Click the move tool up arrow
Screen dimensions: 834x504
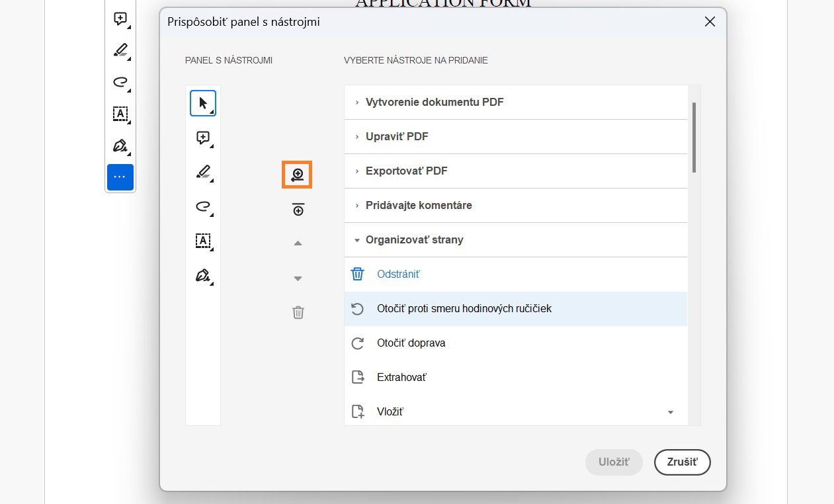click(298, 243)
